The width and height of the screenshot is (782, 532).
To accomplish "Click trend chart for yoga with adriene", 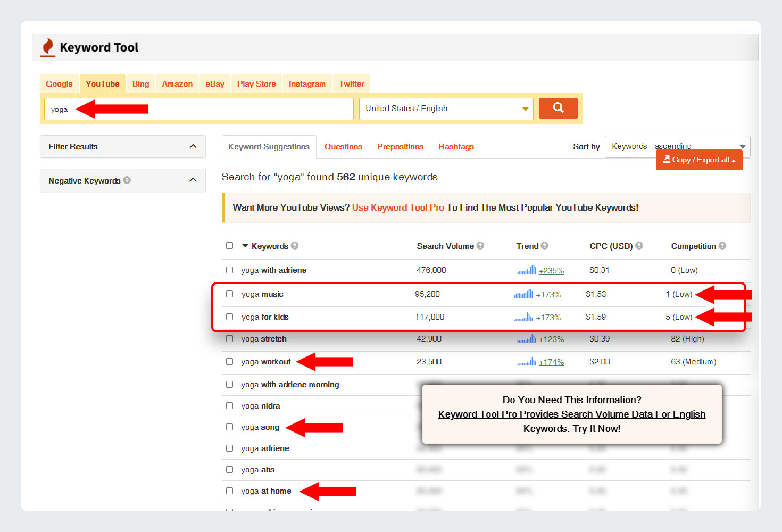I will 527,270.
